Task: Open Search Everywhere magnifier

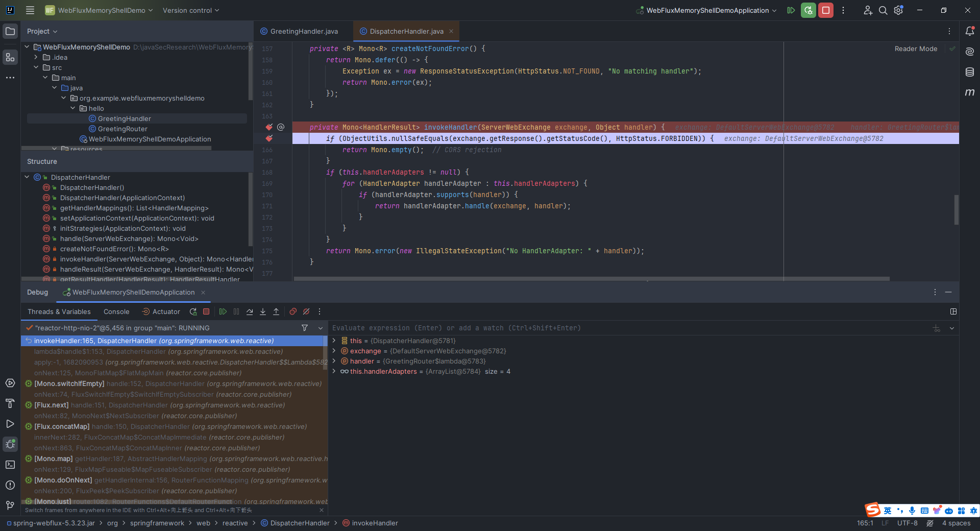Action: 883,10
